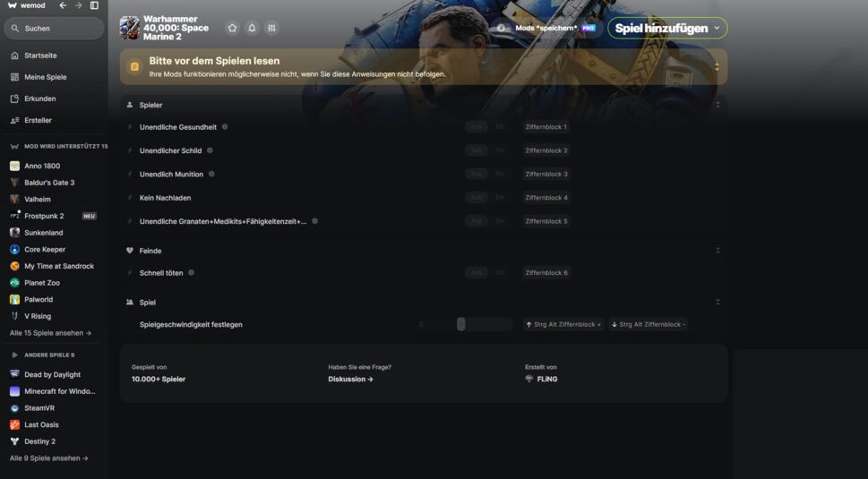Screen dimensions: 868x479
Task: Open creator FLiNG profile
Action: coord(541,379)
